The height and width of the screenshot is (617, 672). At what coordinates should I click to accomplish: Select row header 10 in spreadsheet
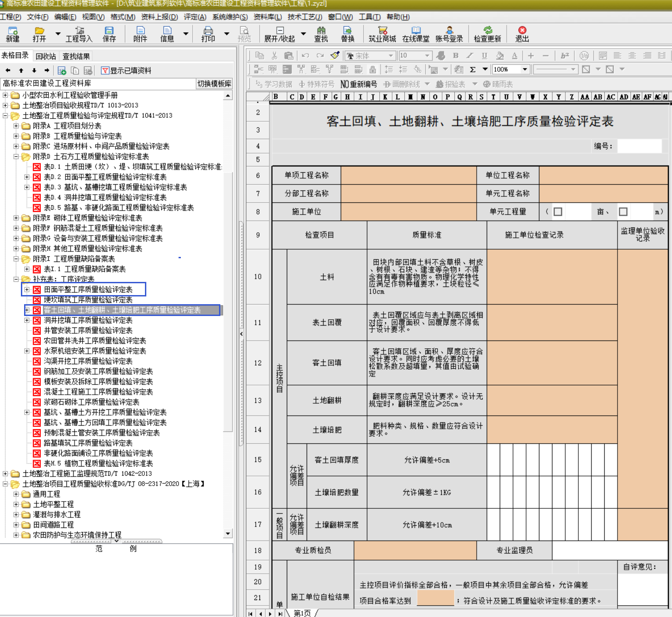258,276
